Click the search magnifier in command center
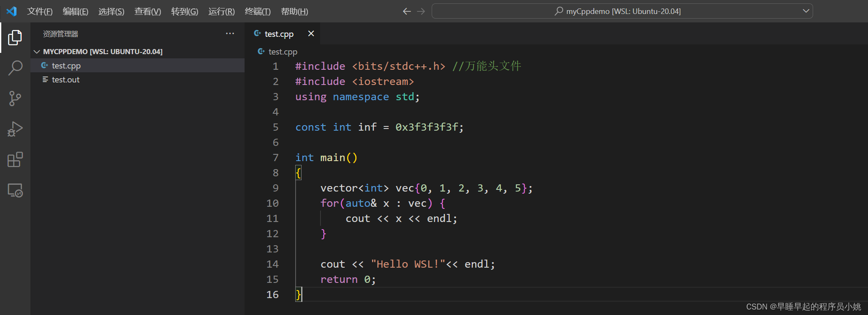The width and height of the screenshot is (868, 315). tap(559, 11)
